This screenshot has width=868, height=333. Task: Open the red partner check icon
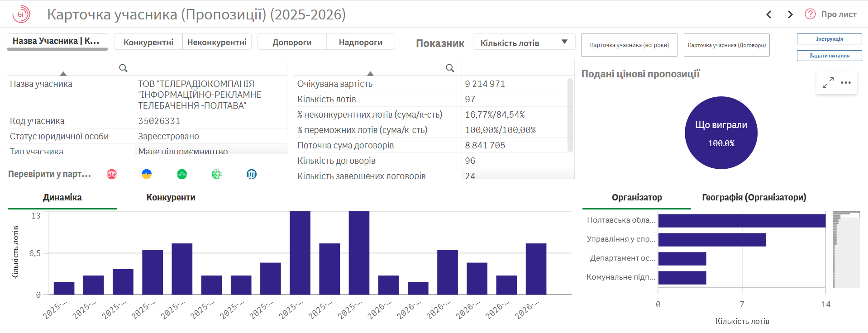(112, 174)
